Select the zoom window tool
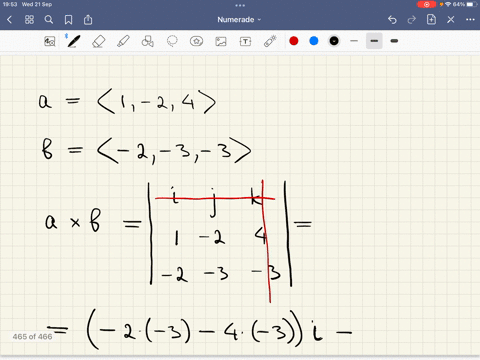This screenshot has height=360, width=480. [x=50, y=41]
